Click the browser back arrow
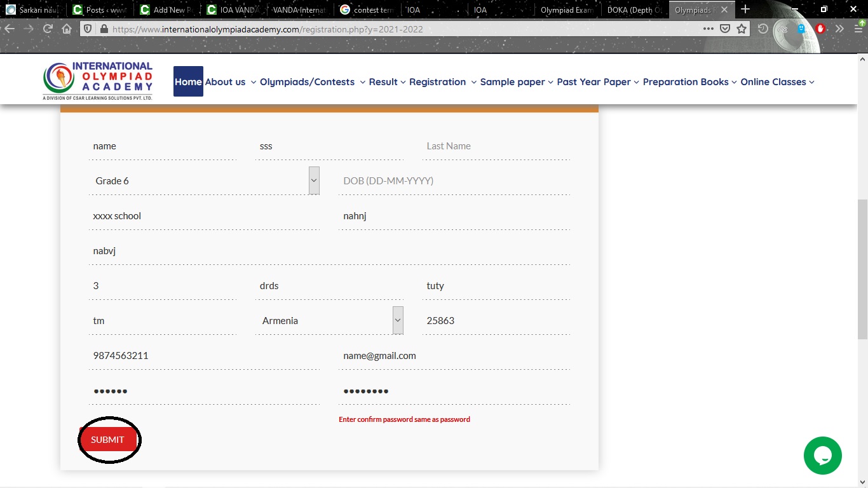The width and height of the screenshot is (868, 488). click(x=9, y=29)
